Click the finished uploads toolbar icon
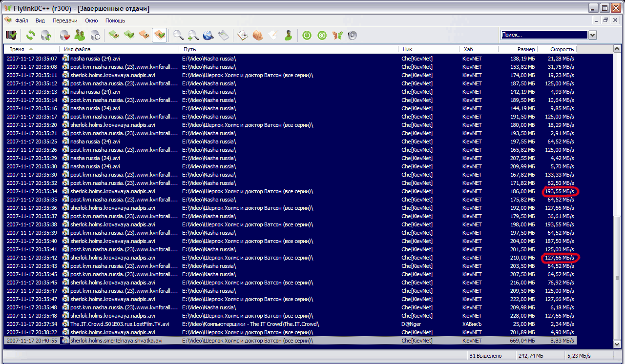This screenshot has height=364, width=625. coord(159,35)
